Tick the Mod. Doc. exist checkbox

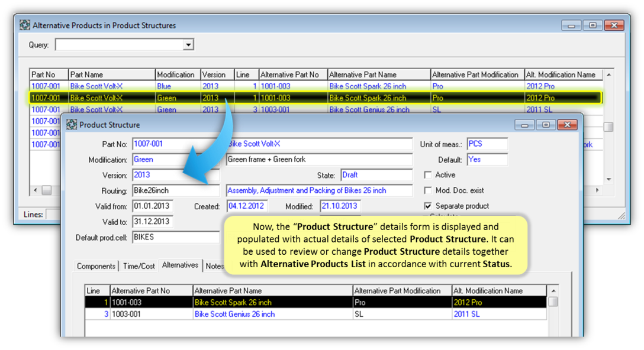(428, 190)
